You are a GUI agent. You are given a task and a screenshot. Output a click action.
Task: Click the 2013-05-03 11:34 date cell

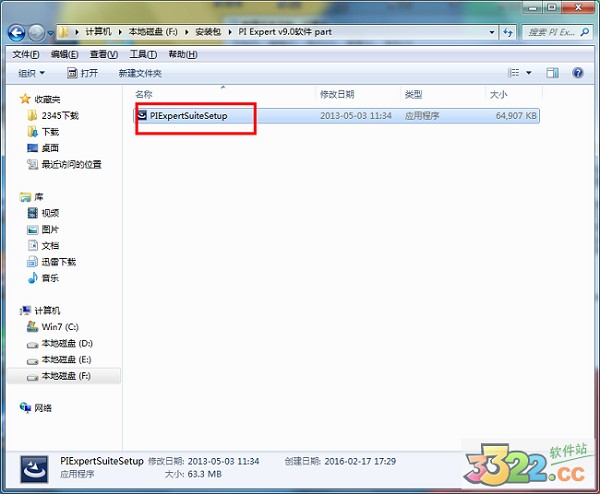tap(356, 116)
